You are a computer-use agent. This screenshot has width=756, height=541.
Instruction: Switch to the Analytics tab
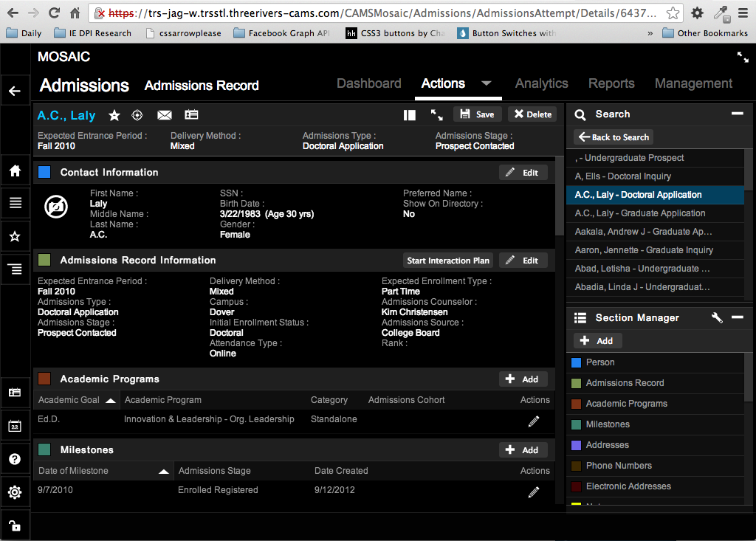point(541,83)
